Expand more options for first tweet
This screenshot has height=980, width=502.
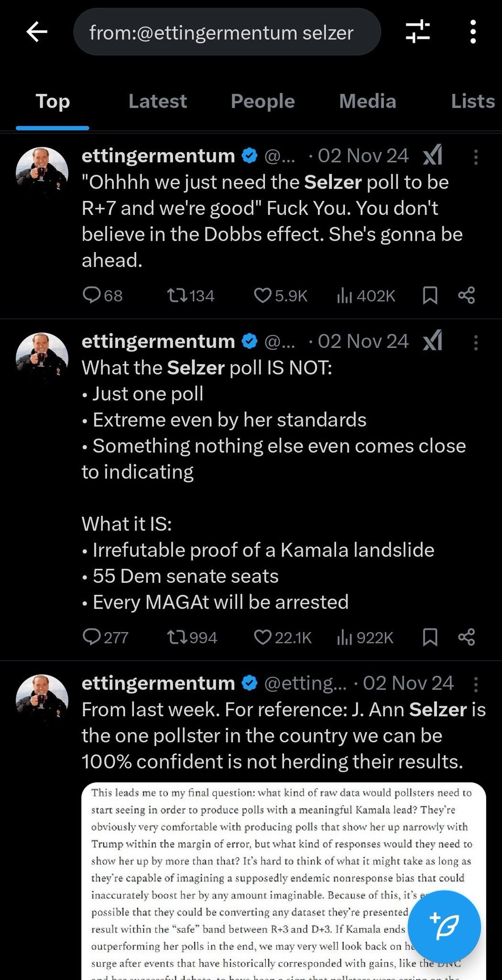[x=476, y=156]
